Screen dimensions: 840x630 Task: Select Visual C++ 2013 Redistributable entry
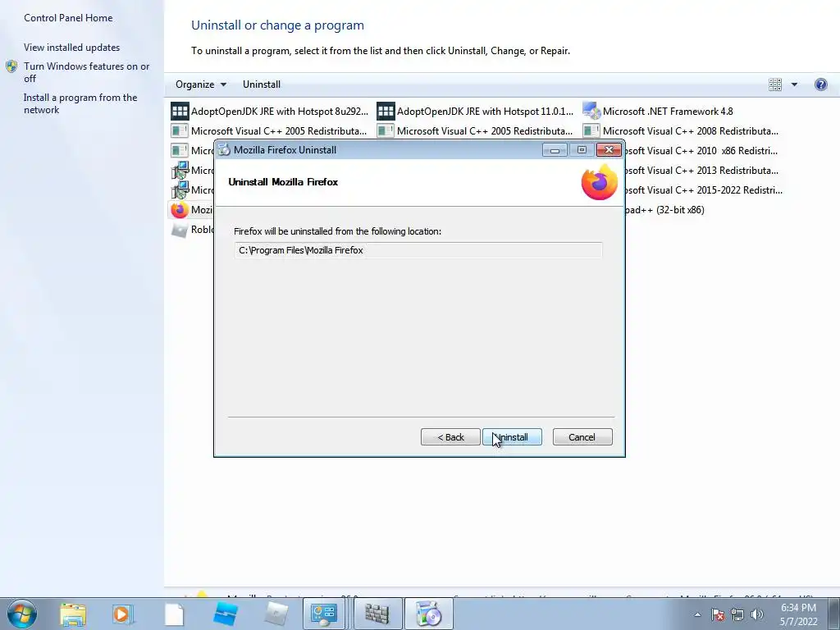[702, 171]
